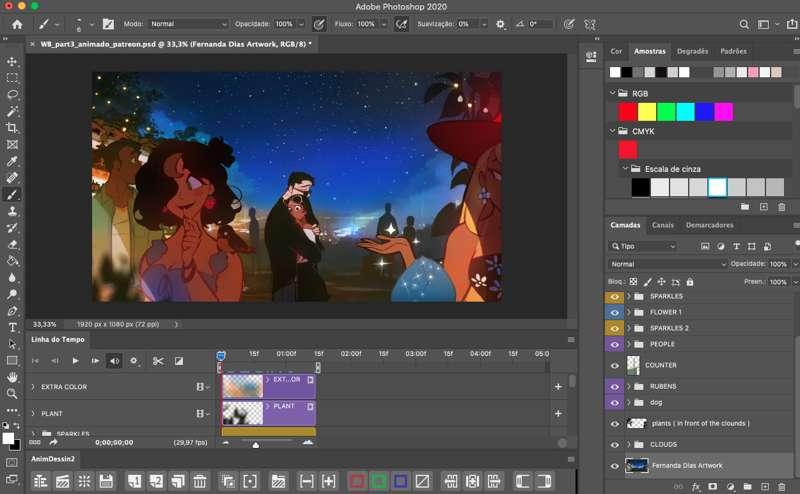Select the Zoom tool
Screen dimensions: 800x494
(12, 393)
